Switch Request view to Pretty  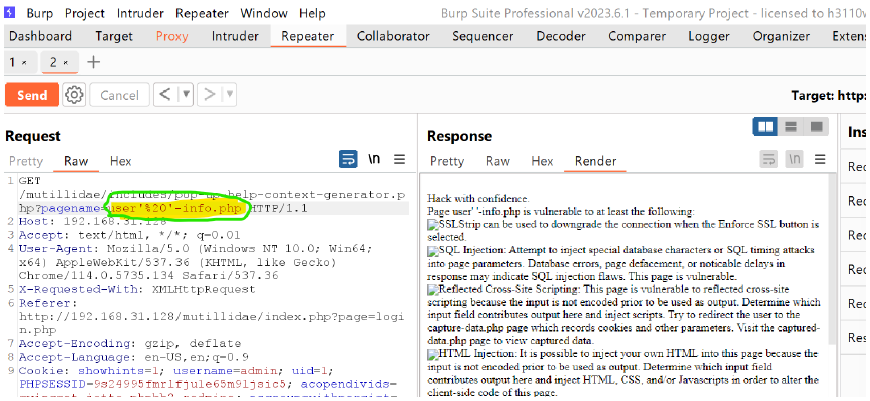26,161
